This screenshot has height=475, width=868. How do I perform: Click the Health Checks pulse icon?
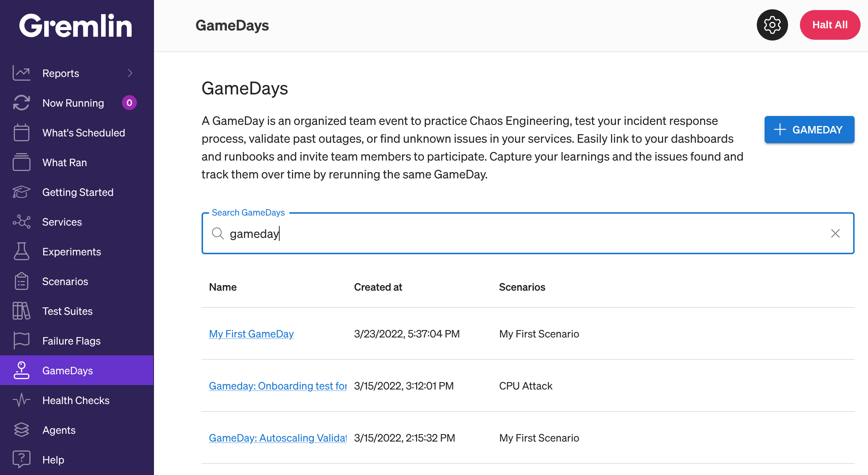pyautogui.click(x=22, y=400)
